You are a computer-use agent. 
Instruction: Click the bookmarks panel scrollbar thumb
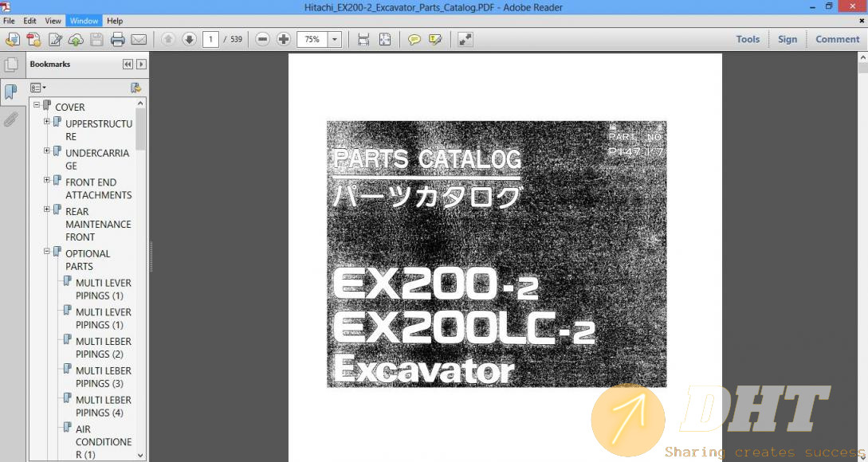(140, 129)
